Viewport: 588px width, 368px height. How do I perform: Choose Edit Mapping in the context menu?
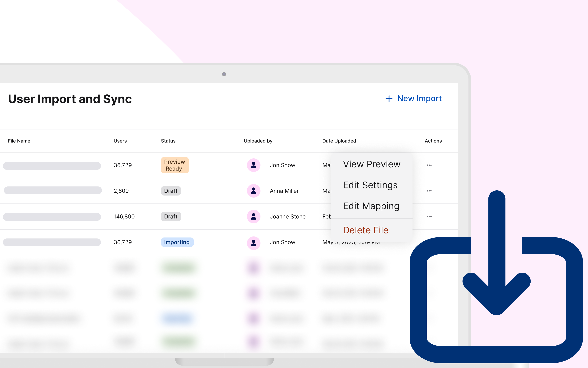tap(371, 206)
